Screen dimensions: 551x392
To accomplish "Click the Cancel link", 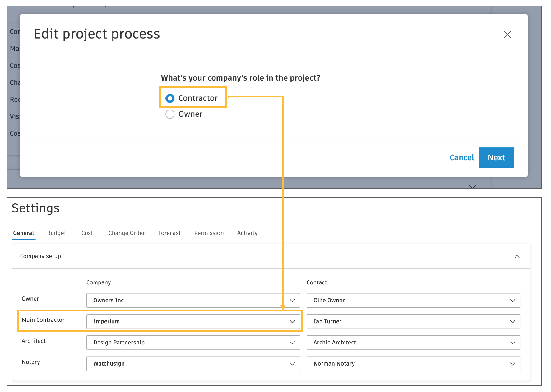I will click(x=461, y=158).
